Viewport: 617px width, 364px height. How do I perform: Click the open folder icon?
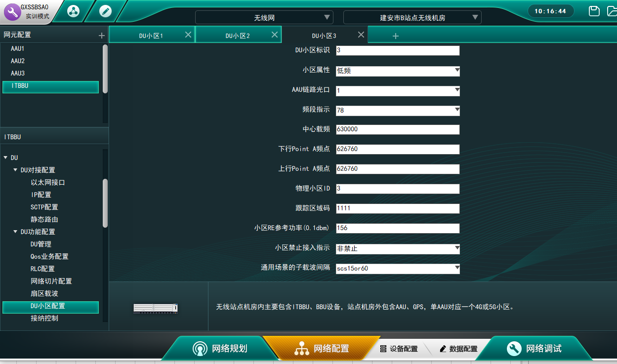pyautogui.click(x=612, y=11)
